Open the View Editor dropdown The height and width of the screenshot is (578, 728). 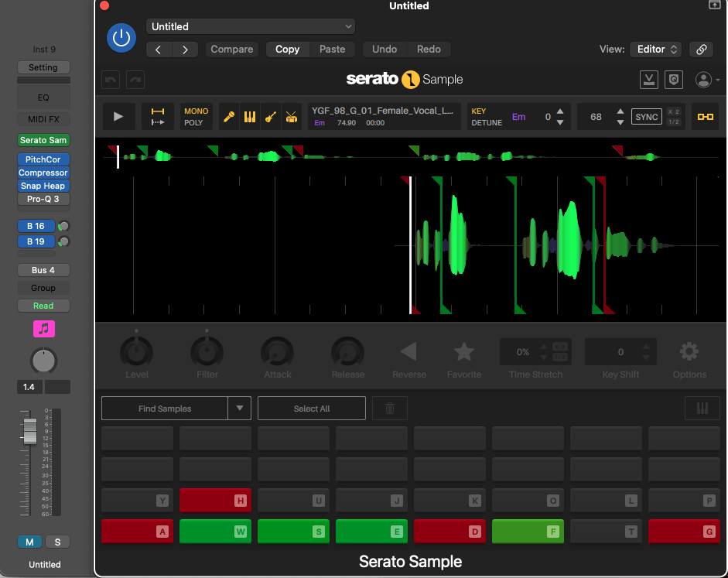(x=655, y=50)
